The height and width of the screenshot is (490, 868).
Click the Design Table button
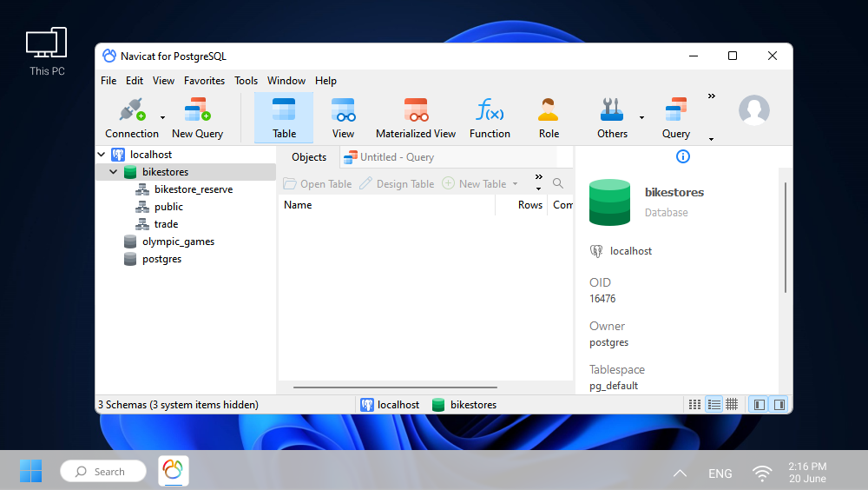(x=397, y=183)
